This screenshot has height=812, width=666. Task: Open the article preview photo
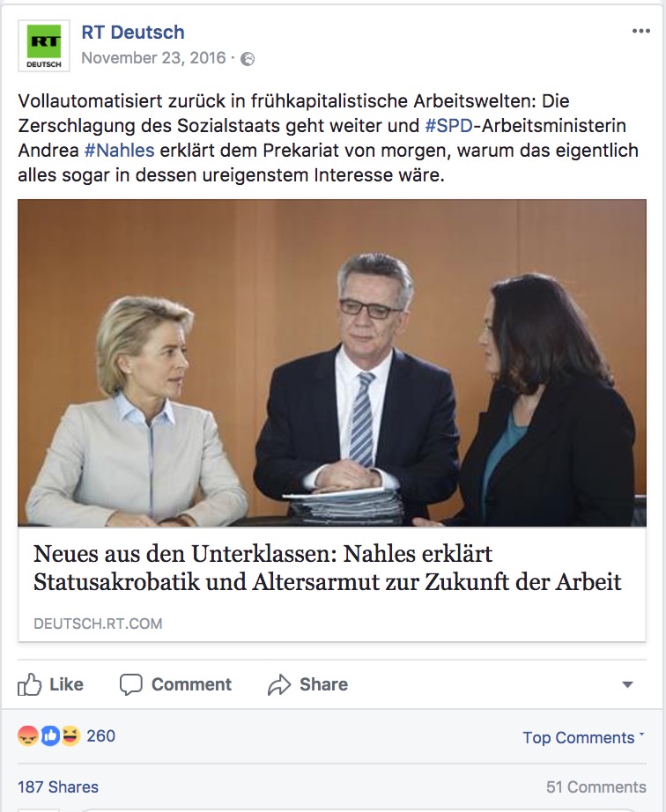click(332, 363)
